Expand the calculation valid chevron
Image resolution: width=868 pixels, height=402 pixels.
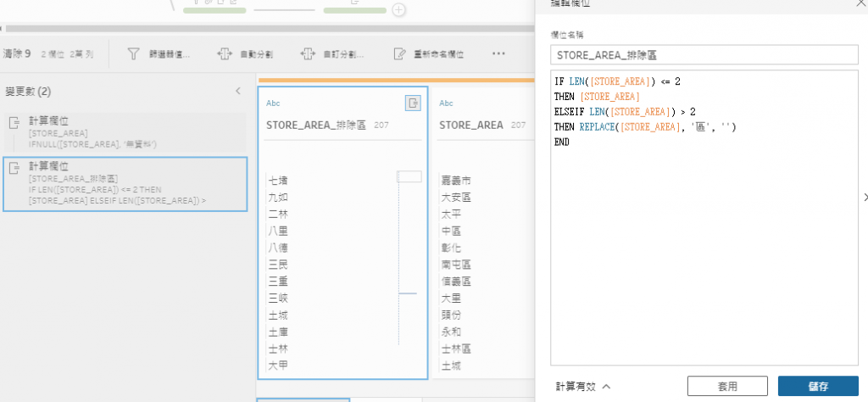(605, 387)
